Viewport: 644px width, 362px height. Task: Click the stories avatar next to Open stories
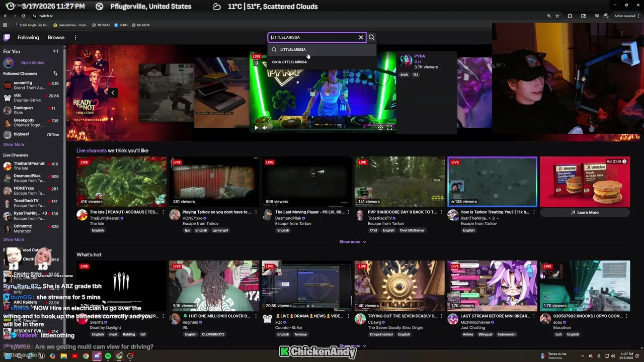9,62
